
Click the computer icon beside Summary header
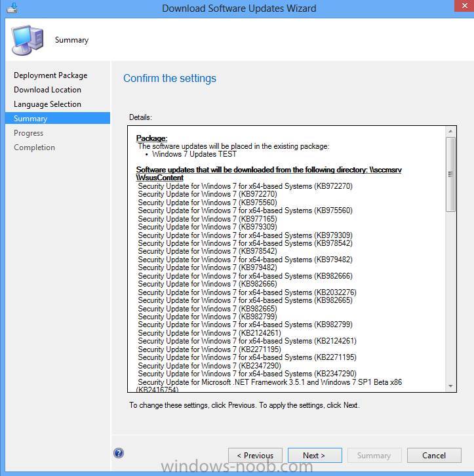click(28, 40)
